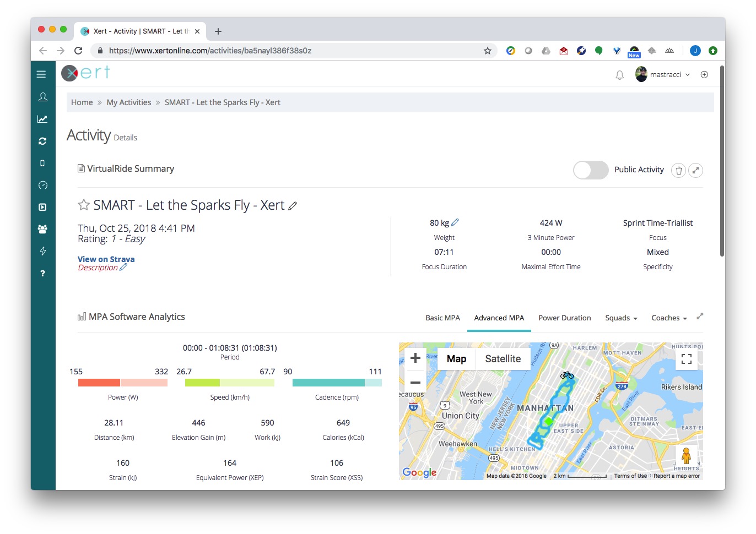Viewport: 756px width, 534px height.
Task: Toggle fullscreen view on the map
Action: pyautogui.click(x=686, y=359)
